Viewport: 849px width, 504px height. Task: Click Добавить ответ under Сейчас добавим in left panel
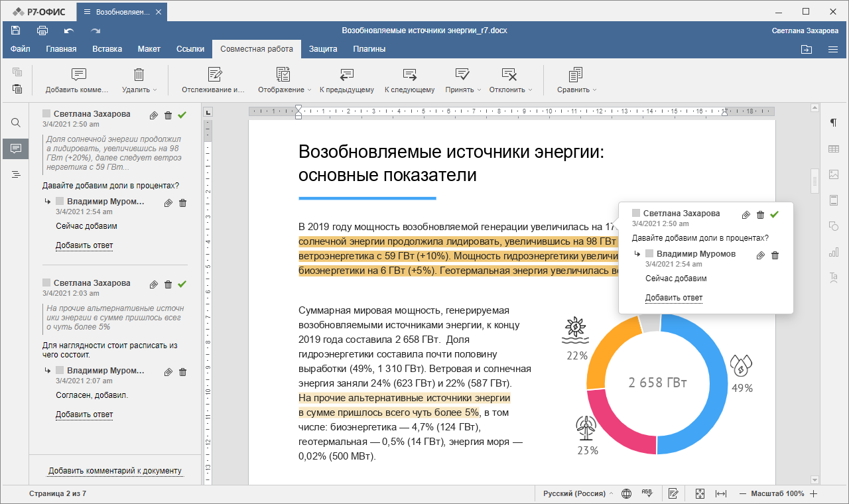pos(84,245)
